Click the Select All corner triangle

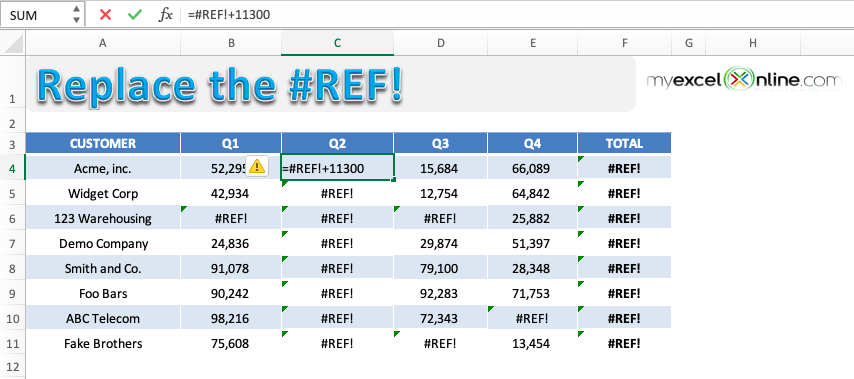pos(13,42)
